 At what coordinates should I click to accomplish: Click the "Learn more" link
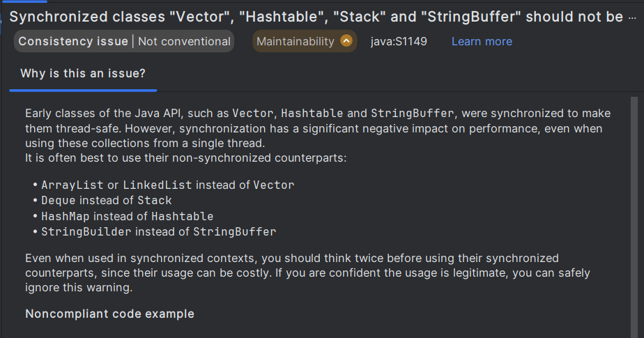point(482,42)
